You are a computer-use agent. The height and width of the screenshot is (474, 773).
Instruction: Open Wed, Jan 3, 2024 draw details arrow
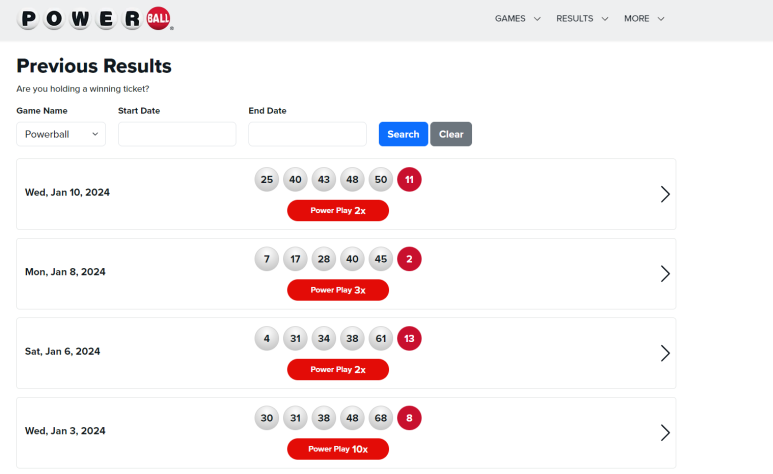point(665,433)
